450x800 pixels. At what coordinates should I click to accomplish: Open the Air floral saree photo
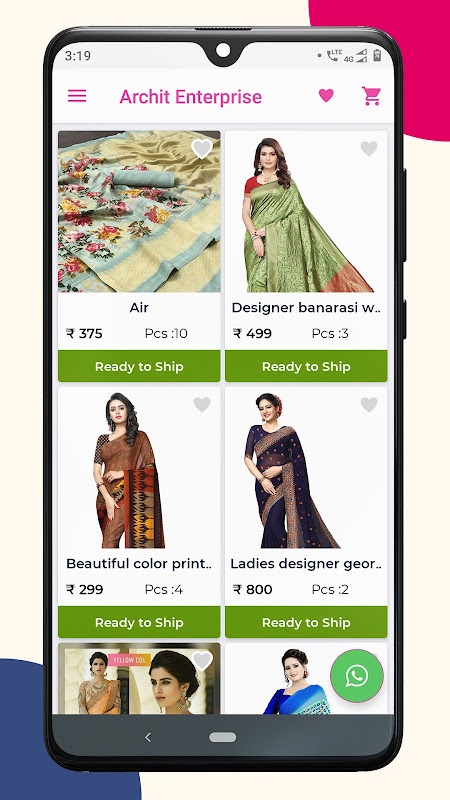click(x=139, y=212)
